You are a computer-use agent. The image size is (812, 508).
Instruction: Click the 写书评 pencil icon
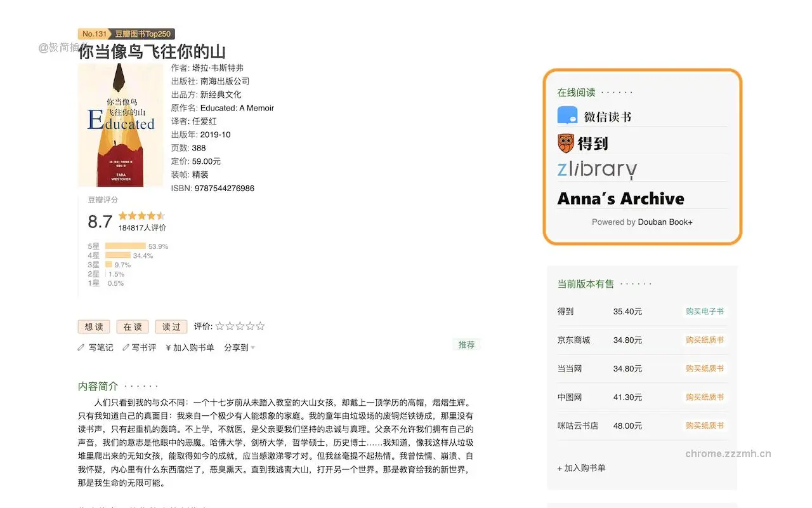[x=127, y=347]
